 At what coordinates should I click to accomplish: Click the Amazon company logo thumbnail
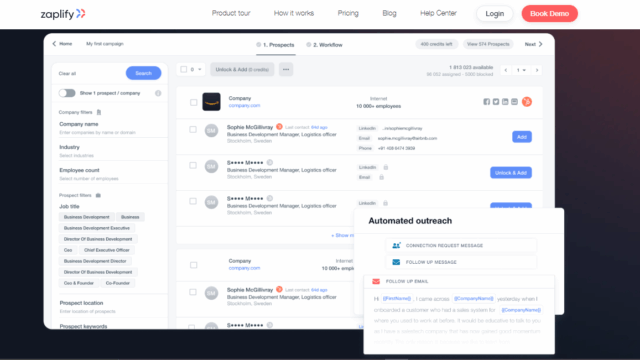click(211, 102)
